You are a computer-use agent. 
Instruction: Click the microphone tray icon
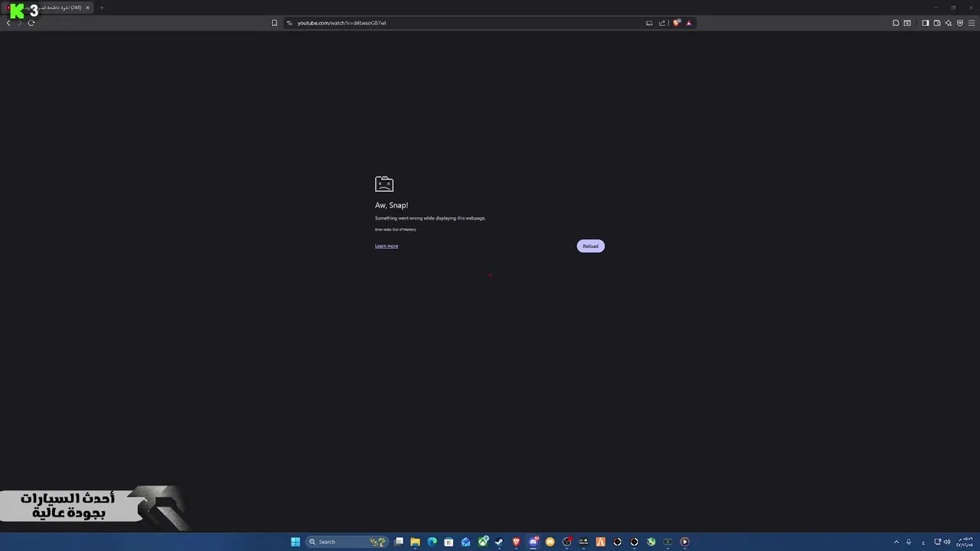(909, 542)
